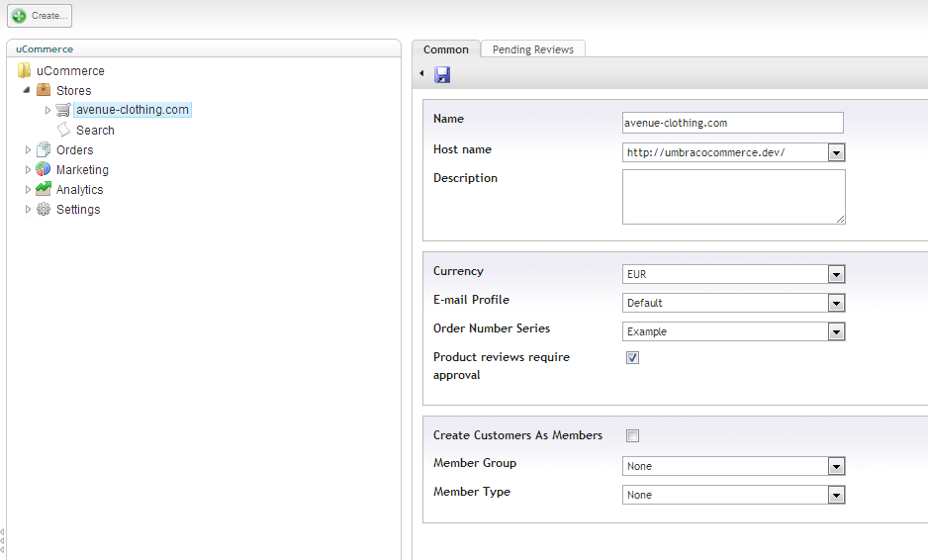The width and height of the screenshot is (928, 560).
Task: Open the E-mail Profile dropdown
Action: pos(836,303)
